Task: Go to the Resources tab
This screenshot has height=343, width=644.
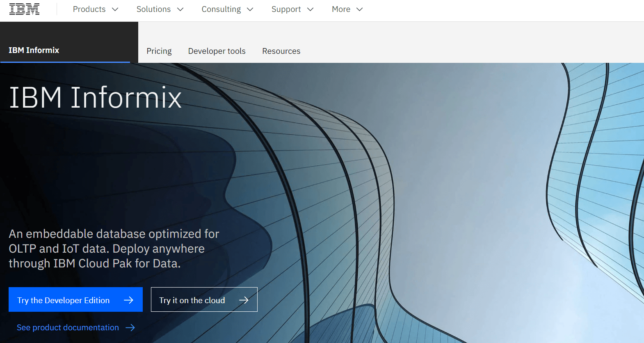Action: (x=281, y=51)
